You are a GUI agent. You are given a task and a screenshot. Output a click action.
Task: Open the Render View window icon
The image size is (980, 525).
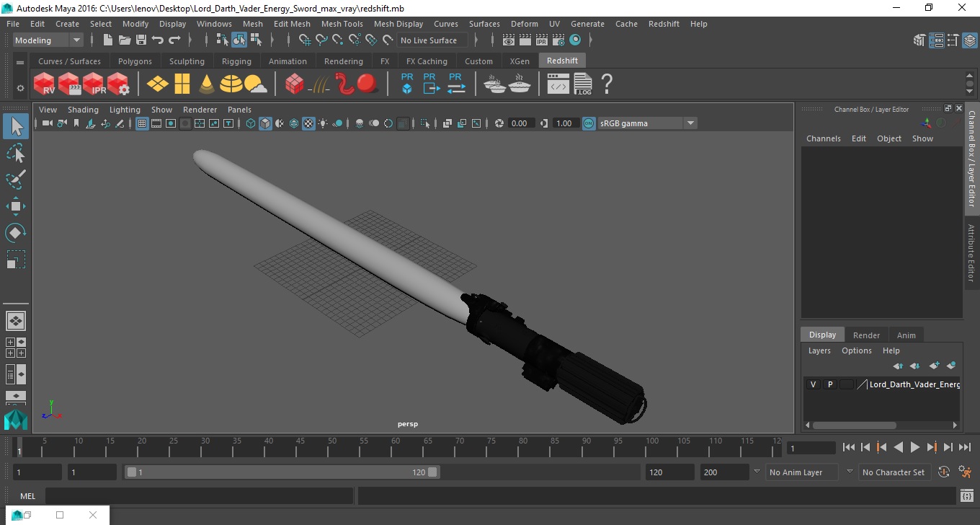pos(509,40)
